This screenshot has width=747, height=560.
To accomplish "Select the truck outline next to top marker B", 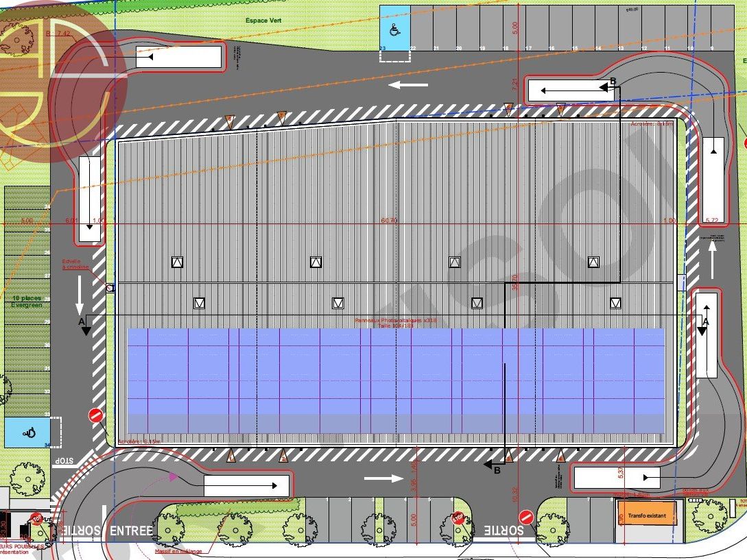I will pos(571,90).
